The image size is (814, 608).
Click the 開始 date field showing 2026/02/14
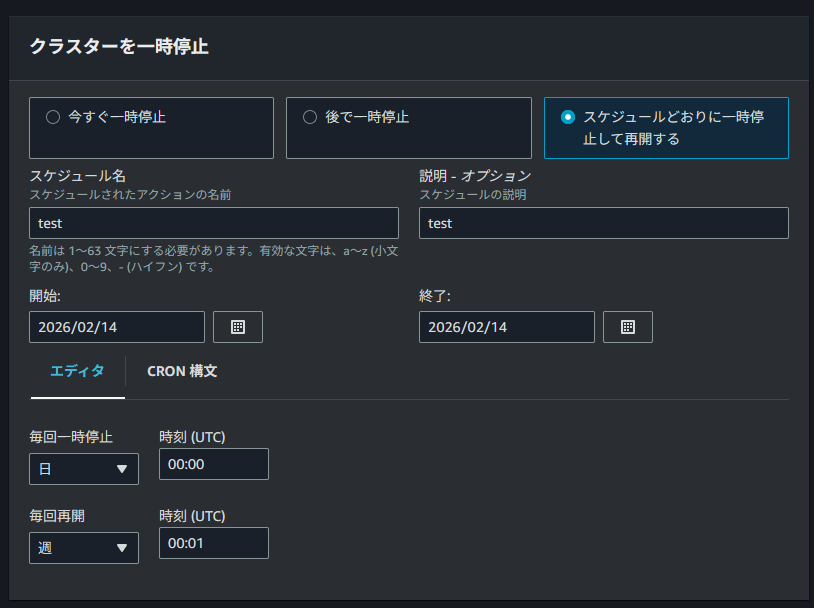[116, 326]
